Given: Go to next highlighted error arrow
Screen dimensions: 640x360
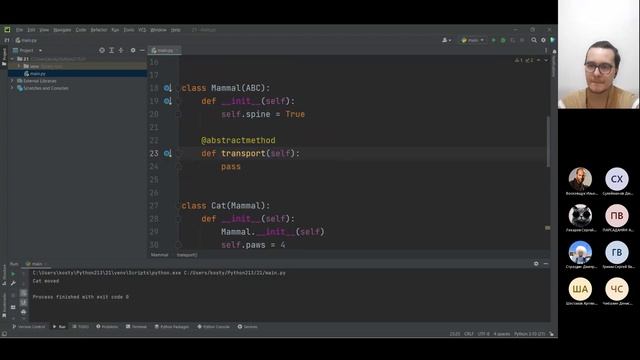Looking at the screenshot, I should 546,60.
